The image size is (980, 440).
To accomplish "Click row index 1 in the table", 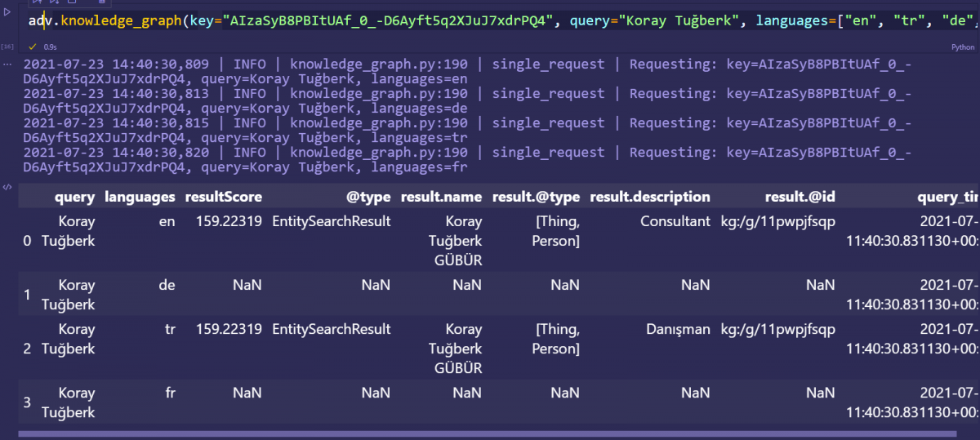I will [x=27, y=295].
